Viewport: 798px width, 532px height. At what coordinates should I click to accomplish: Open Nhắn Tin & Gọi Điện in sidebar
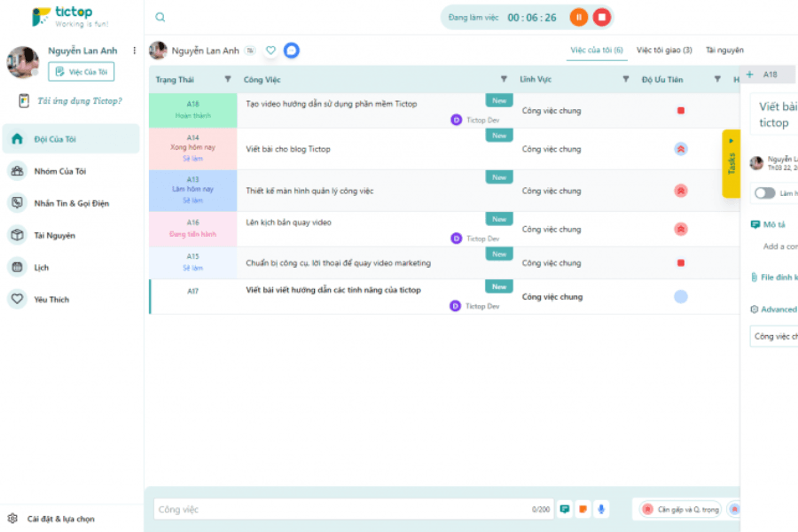tap(71, 203)
